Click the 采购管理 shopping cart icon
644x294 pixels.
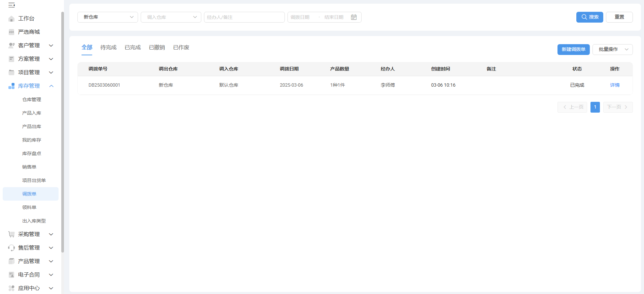pyautogui.click(x=11, y=234)
